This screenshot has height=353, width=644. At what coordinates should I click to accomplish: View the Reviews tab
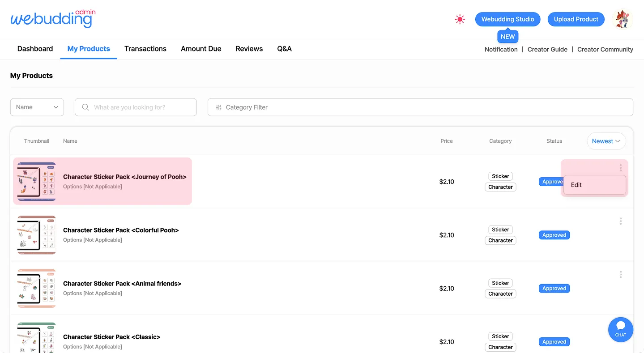pos(249,49)
